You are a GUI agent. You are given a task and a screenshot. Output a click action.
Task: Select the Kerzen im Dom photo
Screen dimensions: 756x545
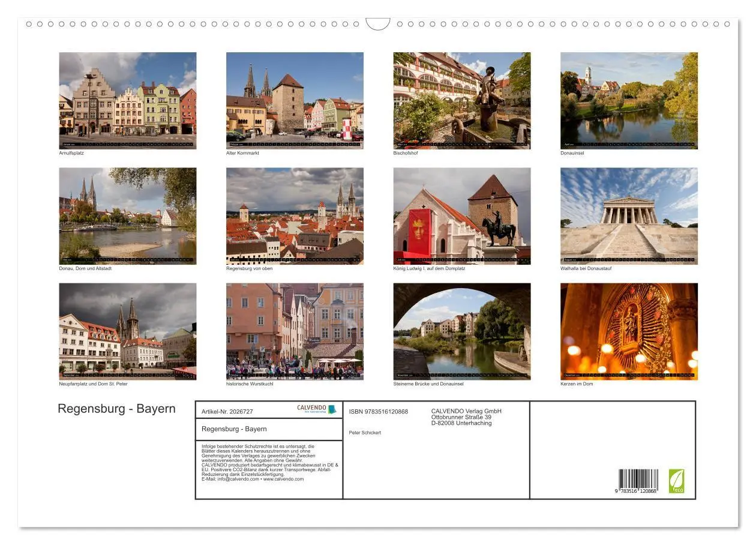[x=629, y=330]
